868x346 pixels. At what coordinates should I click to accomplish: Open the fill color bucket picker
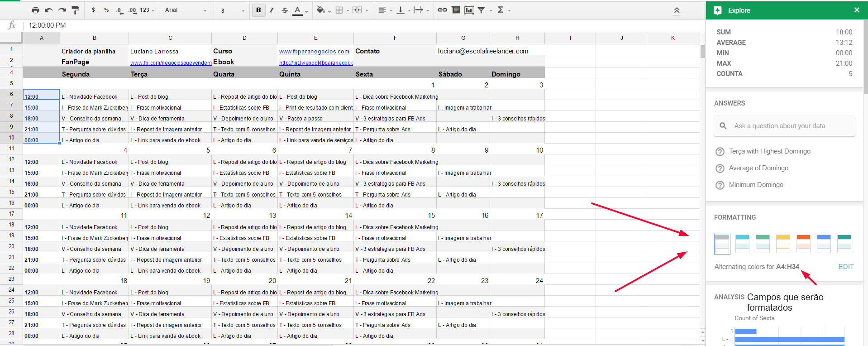click(x=323, y=10)
